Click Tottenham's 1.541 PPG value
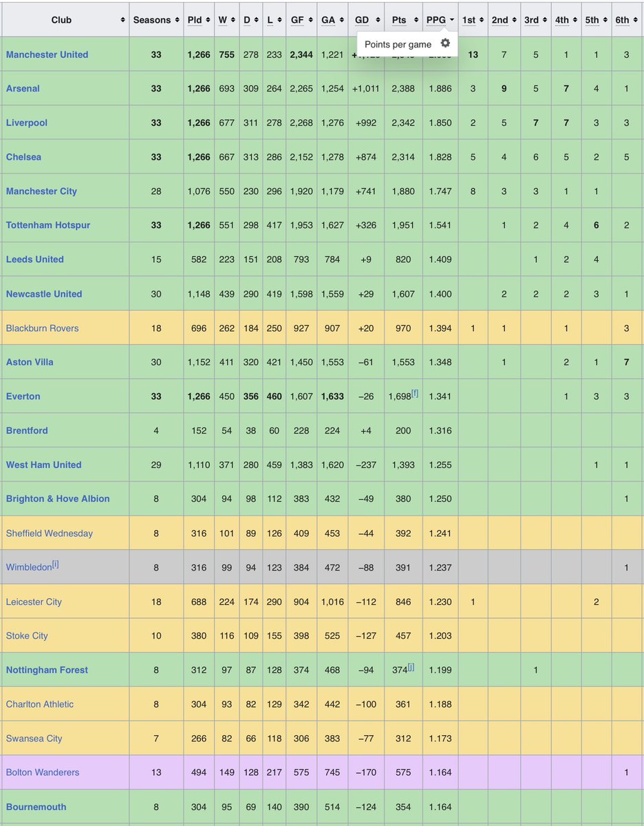644x826 pixels. coord(440,225)
